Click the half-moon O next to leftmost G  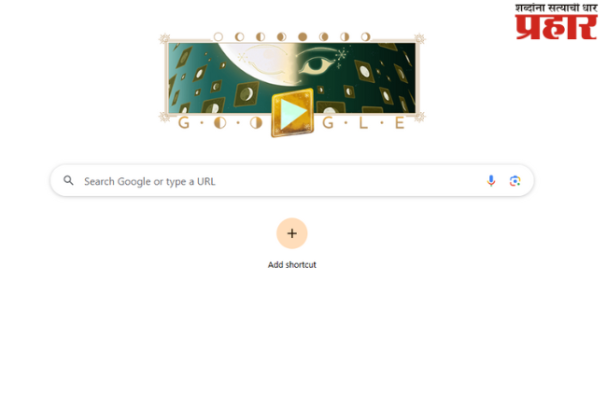click(220, 123)
